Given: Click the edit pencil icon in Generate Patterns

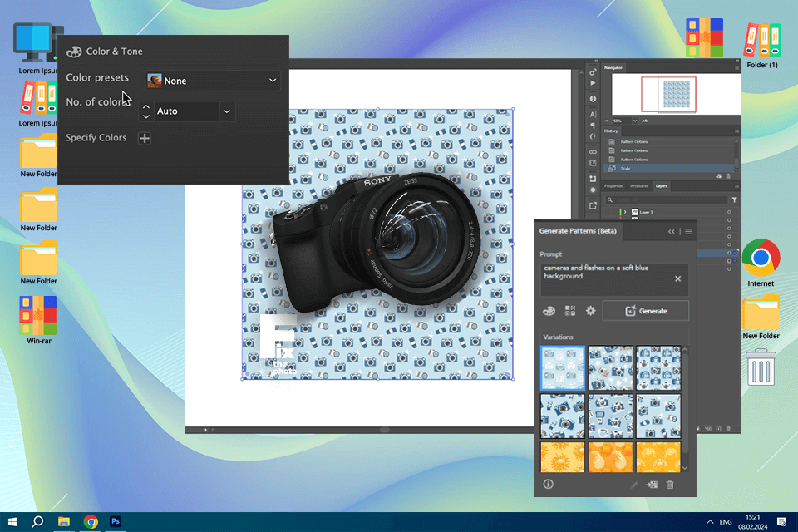Looking at the screenshot, I should [x=633, y=485].
